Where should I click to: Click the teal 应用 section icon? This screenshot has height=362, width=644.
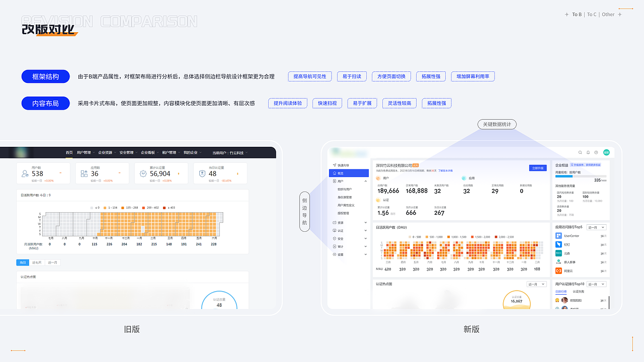tap(464, 178)
